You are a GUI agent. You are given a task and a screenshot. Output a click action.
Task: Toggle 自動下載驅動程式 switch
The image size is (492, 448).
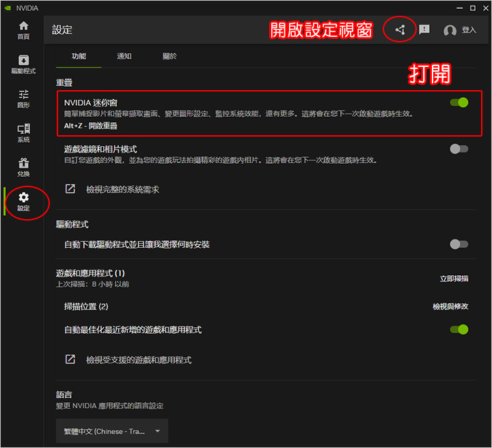pyautogui.click(x=459, y=244)
